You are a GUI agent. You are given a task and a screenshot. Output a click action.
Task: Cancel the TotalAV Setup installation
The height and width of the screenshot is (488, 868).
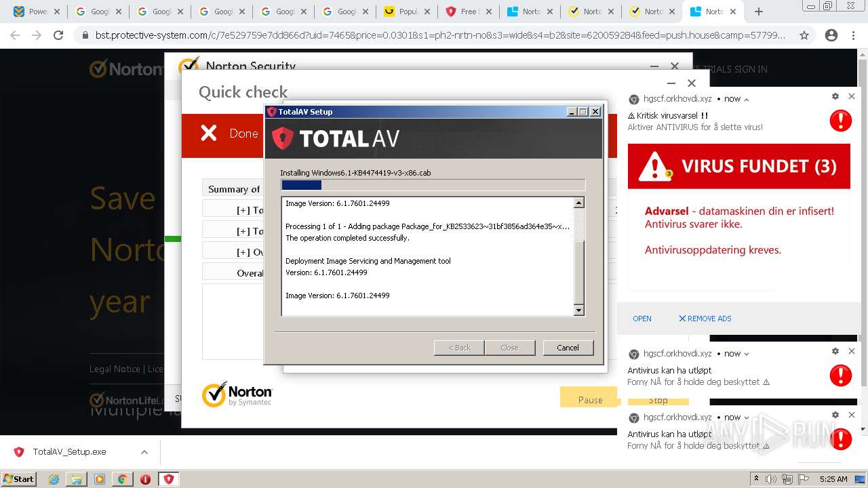pyautogui.click(x=568, y=348)
